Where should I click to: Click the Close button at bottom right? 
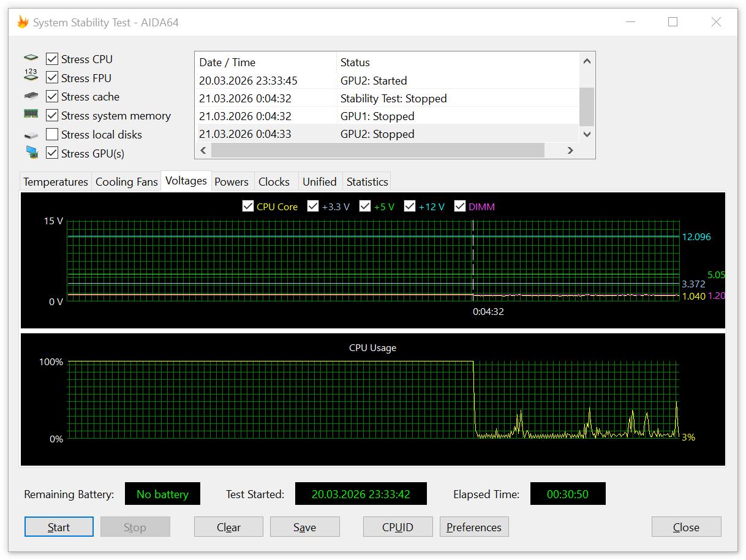tap(686, 527)
